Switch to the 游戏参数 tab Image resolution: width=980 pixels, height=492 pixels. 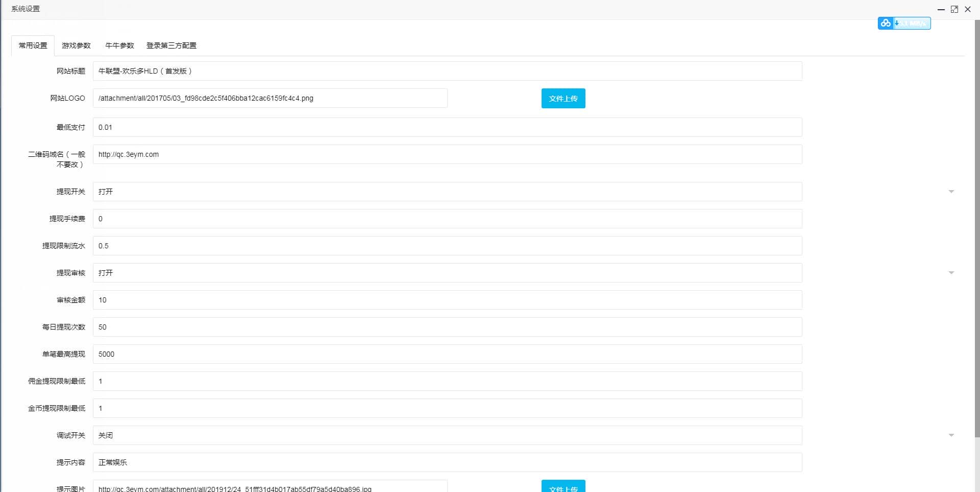tap(76, 45)
